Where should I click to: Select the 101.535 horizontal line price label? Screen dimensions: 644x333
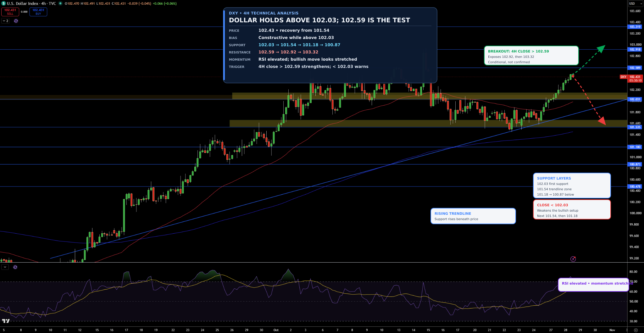pos(635,127)
